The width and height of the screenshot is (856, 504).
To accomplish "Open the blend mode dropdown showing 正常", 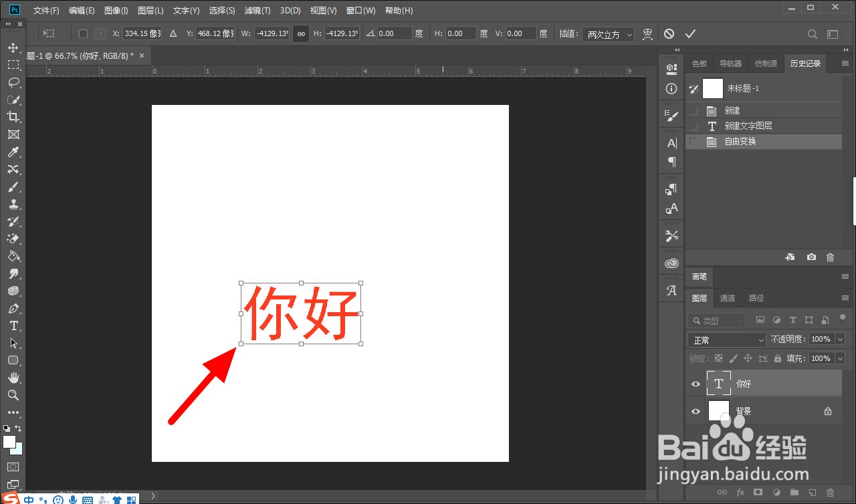I will point(726,339).
